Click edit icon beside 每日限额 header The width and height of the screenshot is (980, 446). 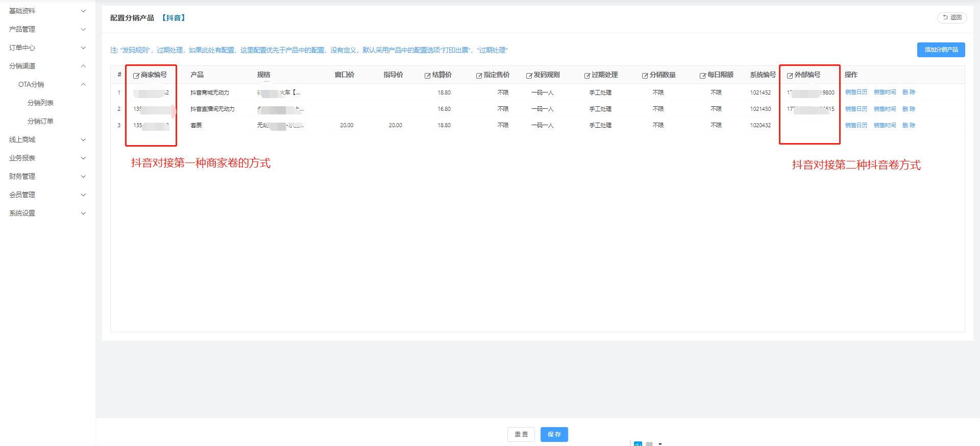coord(702,76)
